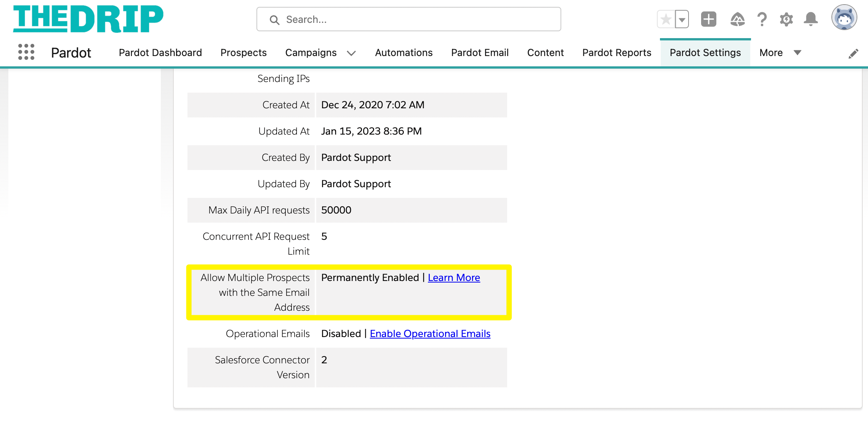Open the Campaigns tab

[311, 53]
